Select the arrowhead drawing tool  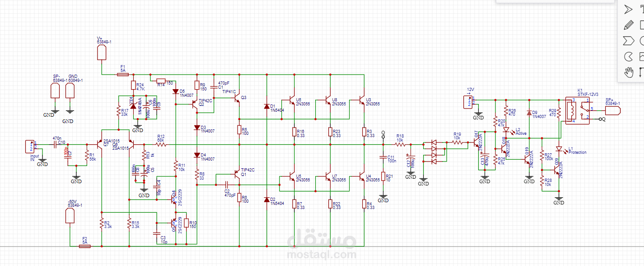point(628,9)
